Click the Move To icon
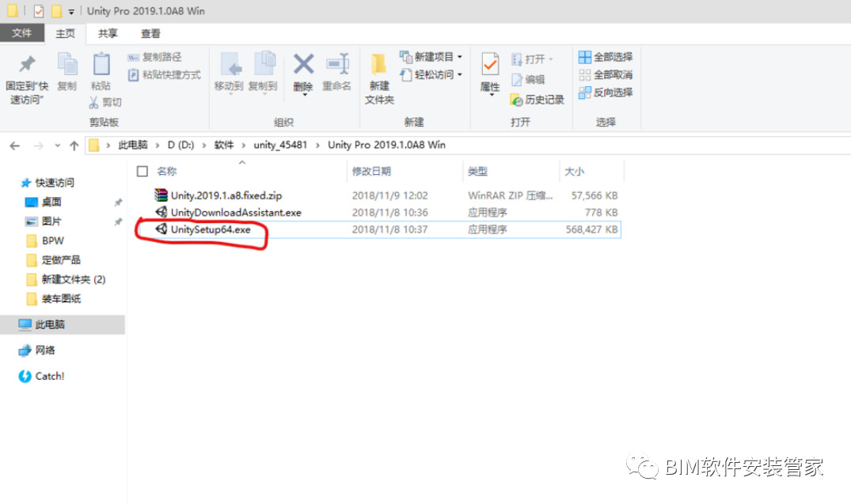Image resolution: width=851 pixels, height=504 pixels. pos(230,65)
